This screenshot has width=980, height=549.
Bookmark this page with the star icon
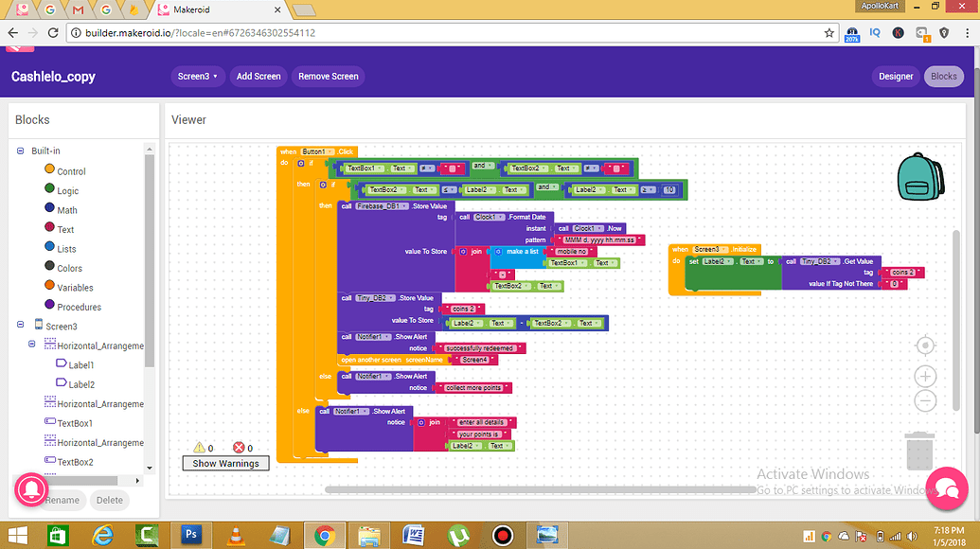829,32
